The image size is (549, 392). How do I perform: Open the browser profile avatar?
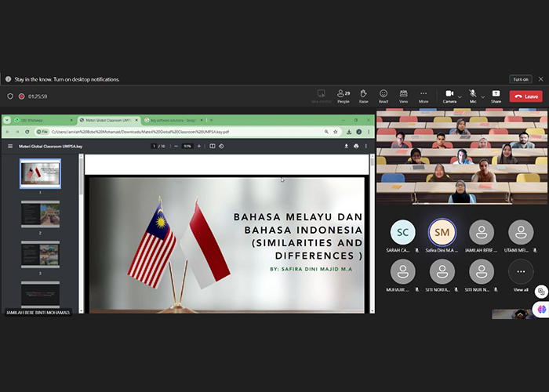359,132
